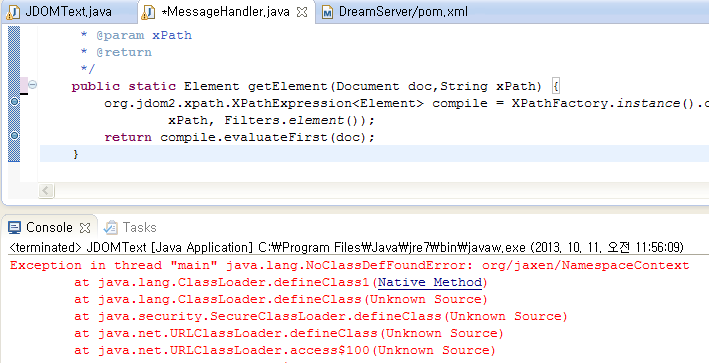Click the Tasks clipboard icon
Image resolution: width=709 pixels, height=363 pixels.
pyautogui.click(x=110, y=227)
